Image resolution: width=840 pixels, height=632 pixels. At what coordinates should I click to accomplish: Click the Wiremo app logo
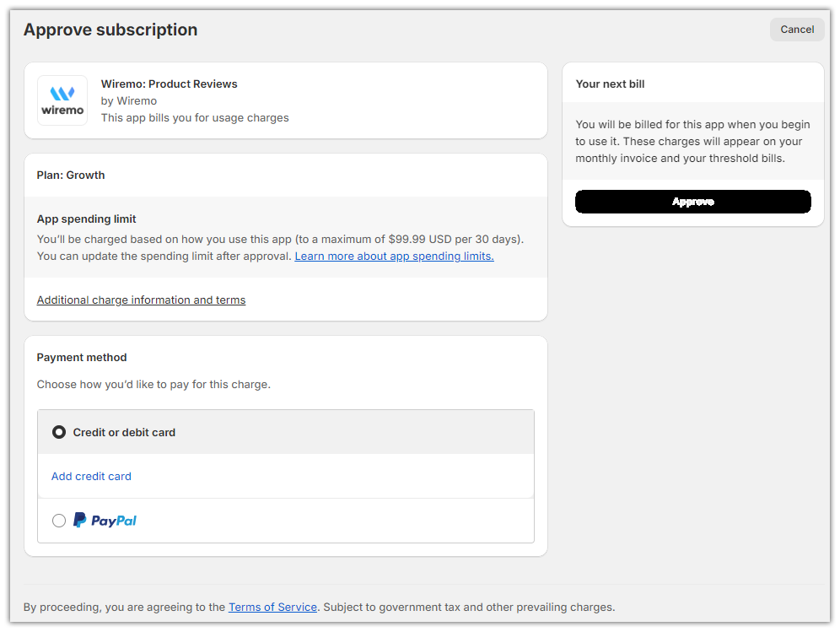click(62, 100)
